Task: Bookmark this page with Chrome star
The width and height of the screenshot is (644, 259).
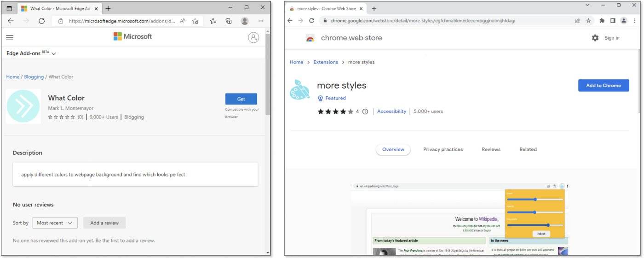Action: tap(588, 21)
